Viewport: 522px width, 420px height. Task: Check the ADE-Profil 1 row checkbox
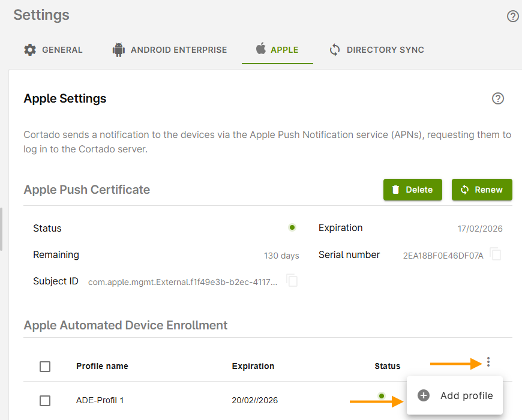click(45, 400)
